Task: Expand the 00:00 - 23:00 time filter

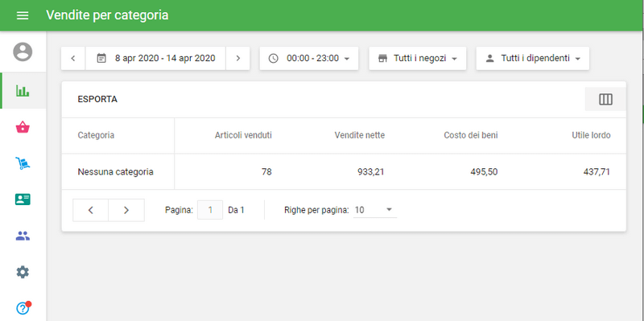Action: (x=309, y=58)
